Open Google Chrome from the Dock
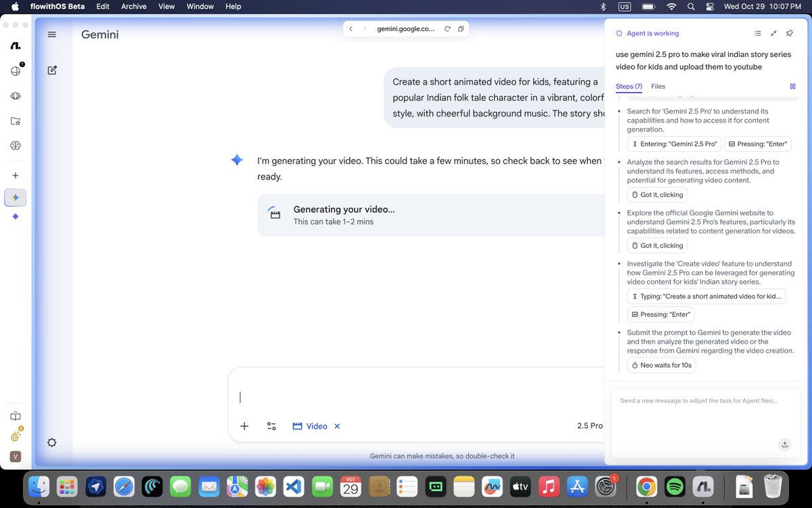This screenshot has width=812, height=508. pyautogui.click(x=646, y=486)
